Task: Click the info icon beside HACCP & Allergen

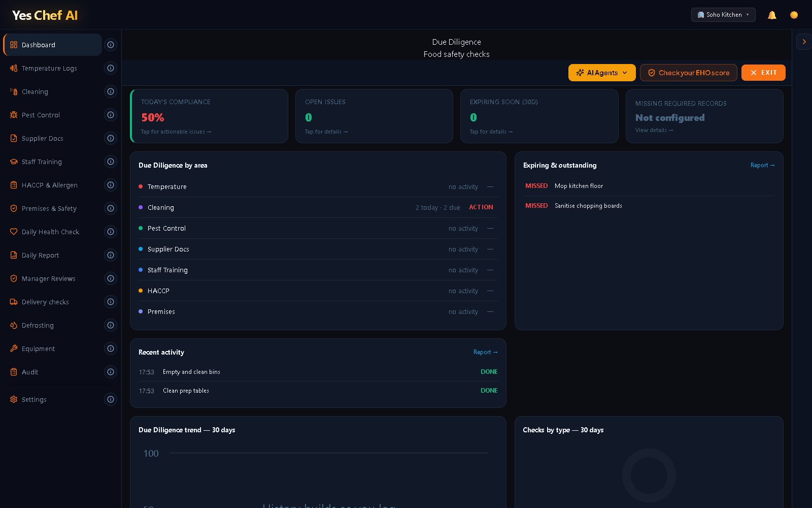Action: point(111,185)
